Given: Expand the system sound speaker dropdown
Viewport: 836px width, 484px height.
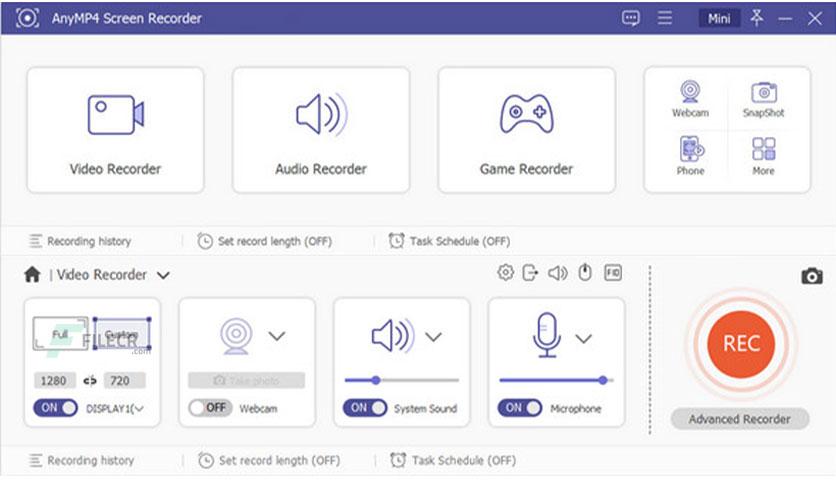Looking at the screenshot, I should [432, 337].
